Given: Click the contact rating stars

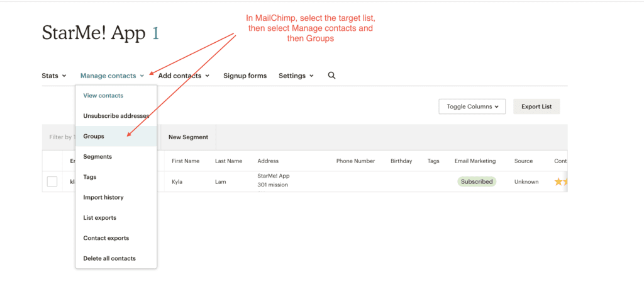Looking at the screenshot, I should pos(561,181).
